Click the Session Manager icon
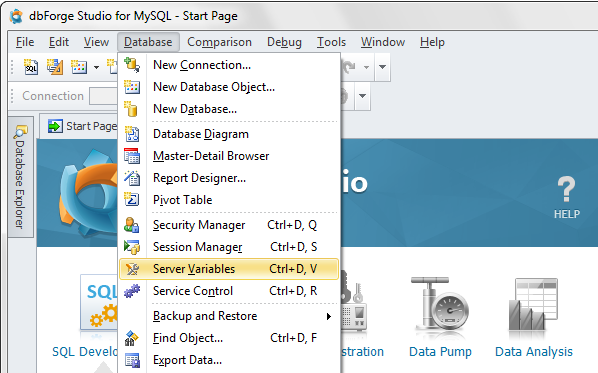 pos(132,247)
